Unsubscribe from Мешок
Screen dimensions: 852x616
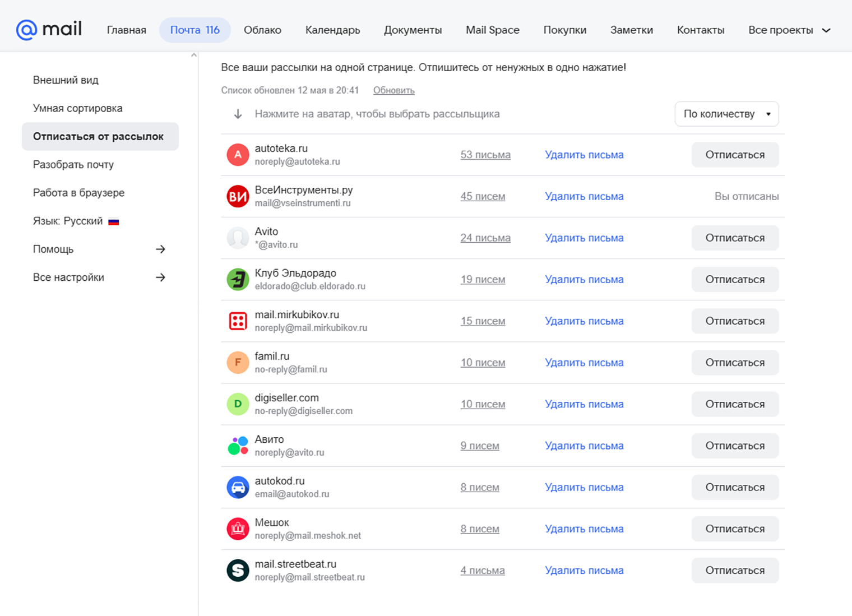[735, 529]
